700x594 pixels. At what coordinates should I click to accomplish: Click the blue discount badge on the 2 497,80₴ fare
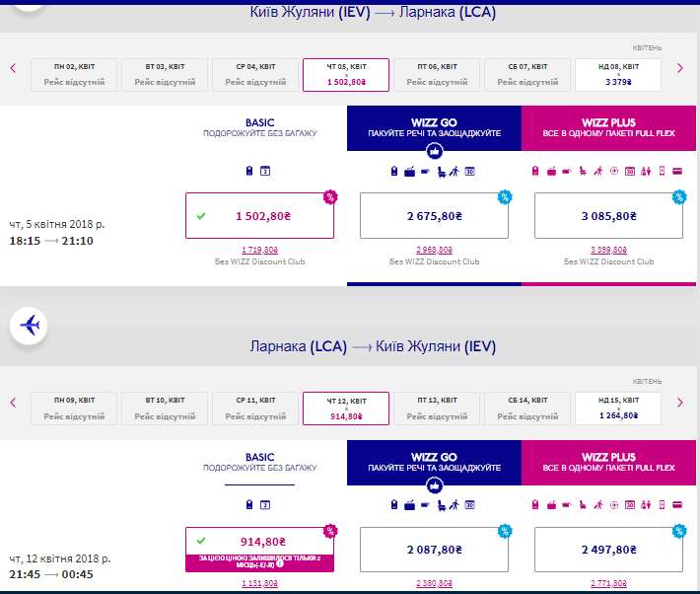679,530
